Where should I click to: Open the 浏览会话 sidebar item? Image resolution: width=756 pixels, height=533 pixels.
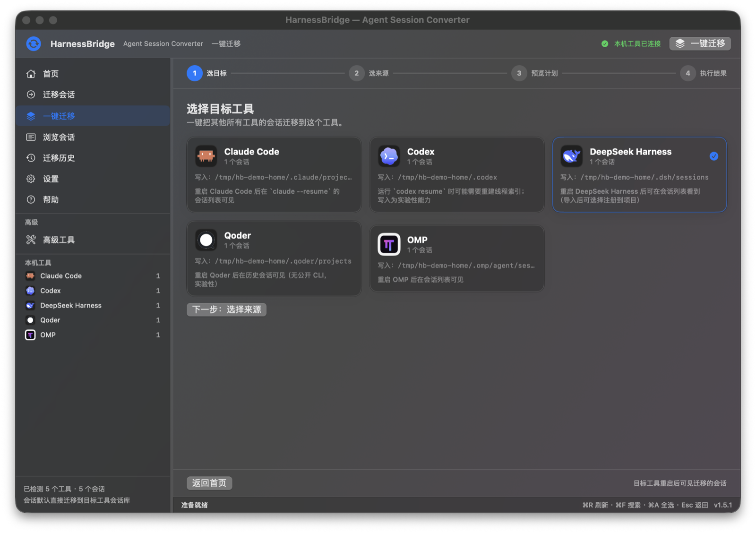coord(93,137)
